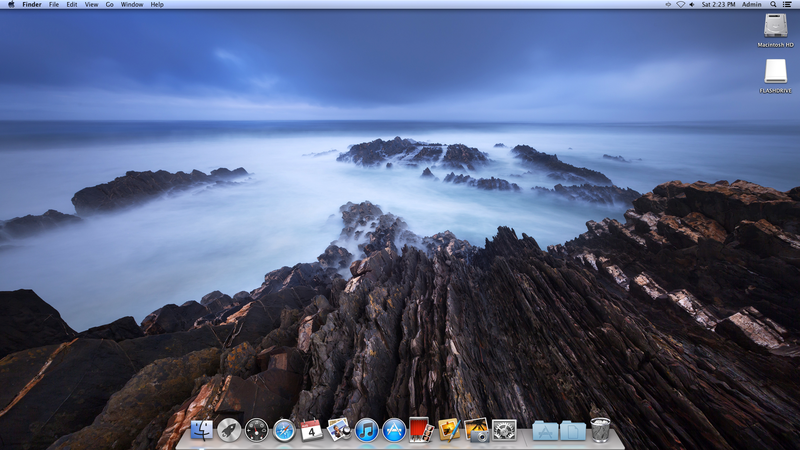Open the Calendar app in Dock

pos(311,430)
